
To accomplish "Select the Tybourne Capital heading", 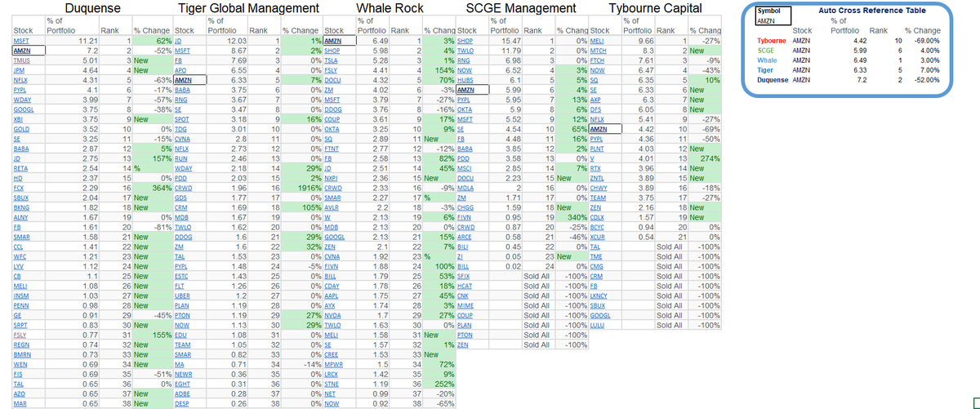I will coord(655,9).
